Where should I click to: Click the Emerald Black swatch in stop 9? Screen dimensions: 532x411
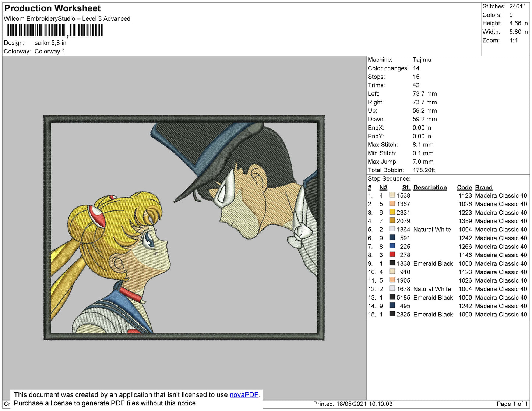(x=392, y=263)
